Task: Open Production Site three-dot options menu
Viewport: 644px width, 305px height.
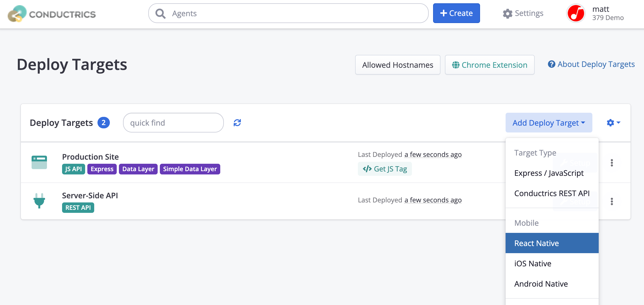Action: [612, 163]
